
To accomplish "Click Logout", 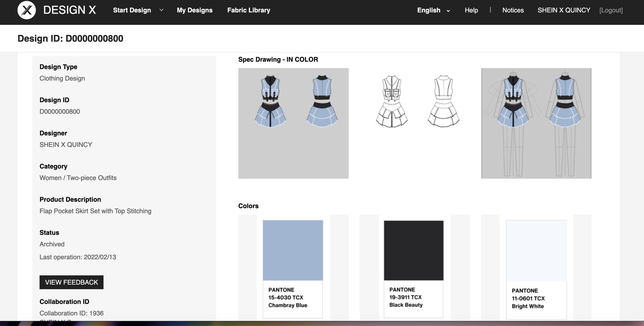I will click(x=611, y=10).
